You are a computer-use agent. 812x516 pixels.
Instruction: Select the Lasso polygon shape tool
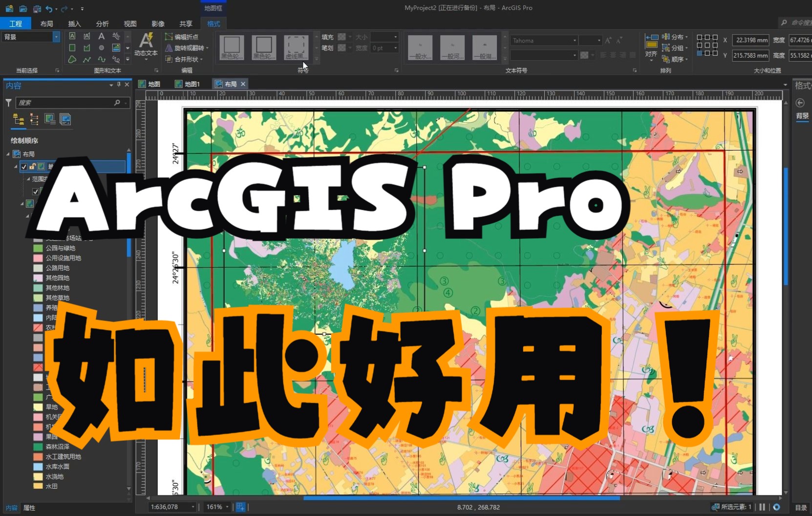pos(72,60)
